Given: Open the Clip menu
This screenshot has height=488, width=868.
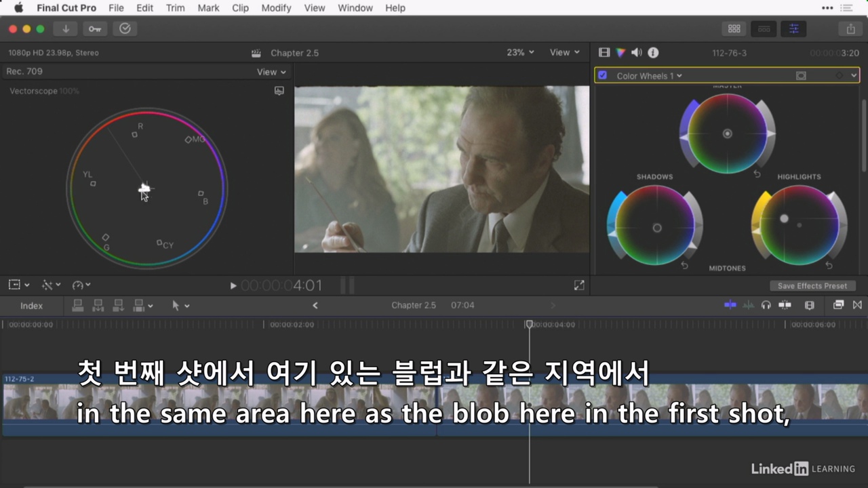Looking at the screenshot, I should point(240,8).
